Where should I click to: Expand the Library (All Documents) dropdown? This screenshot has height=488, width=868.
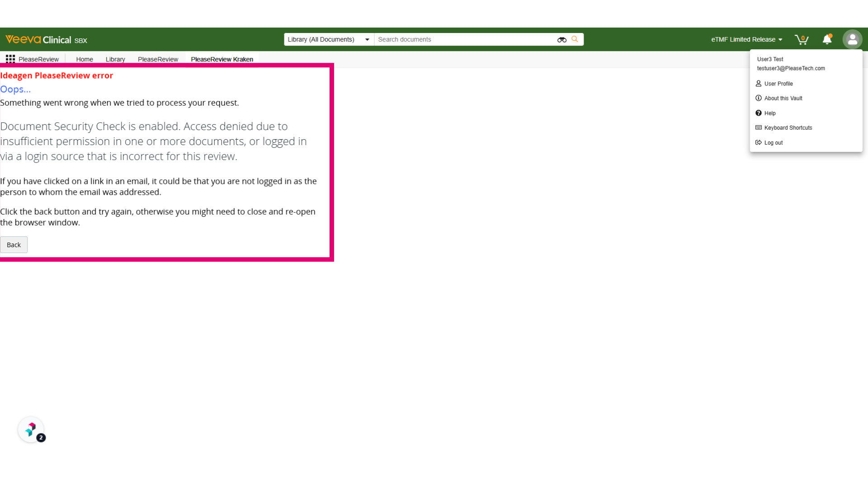329,39
